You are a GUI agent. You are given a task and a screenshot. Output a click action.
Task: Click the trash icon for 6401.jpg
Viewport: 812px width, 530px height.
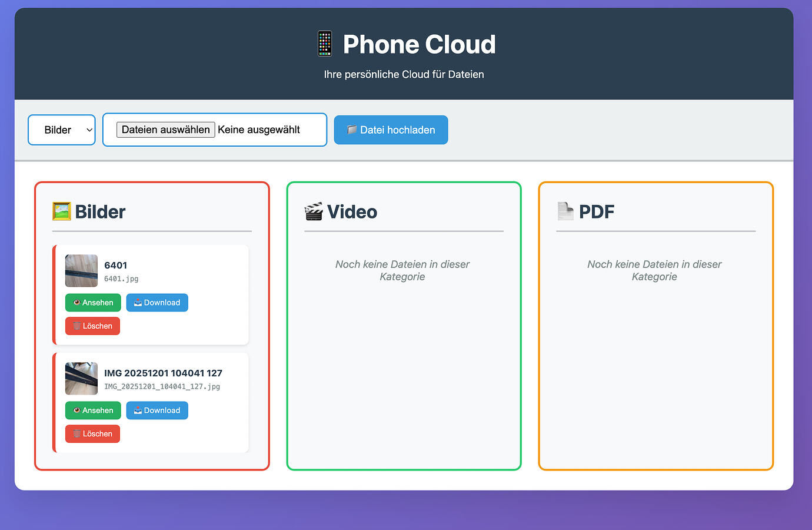tap(76, 326)
